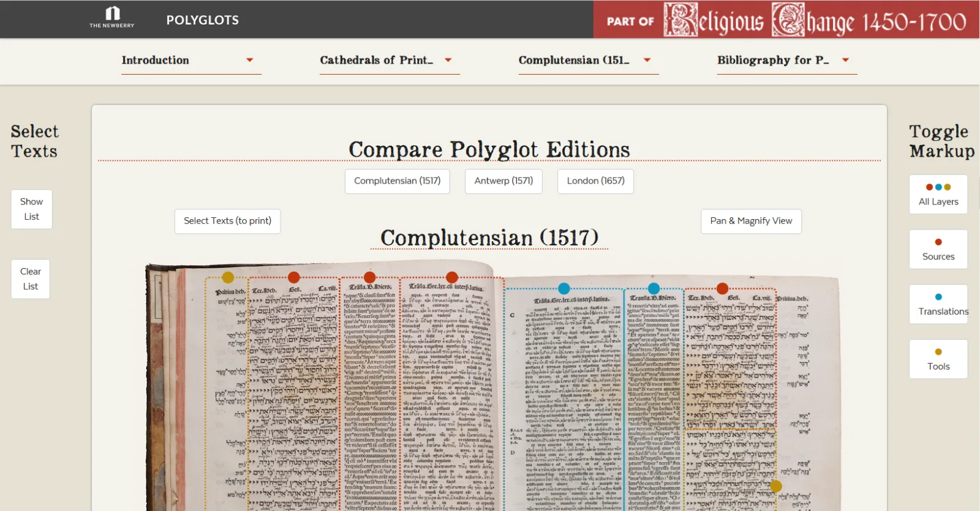Click arrow beside Bibliography menu
Image resolution: width=980 pixels, height=511 pixels.
pos(846,60)
